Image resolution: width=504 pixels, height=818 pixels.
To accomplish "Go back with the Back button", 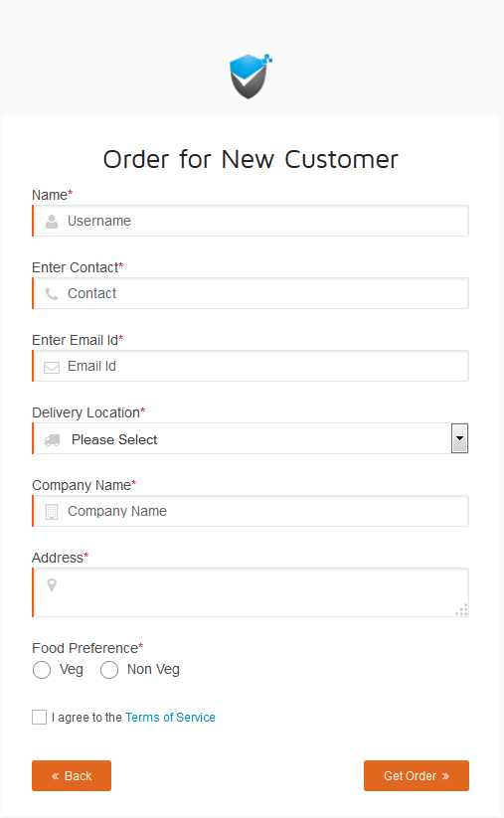I will coord(72,775).
